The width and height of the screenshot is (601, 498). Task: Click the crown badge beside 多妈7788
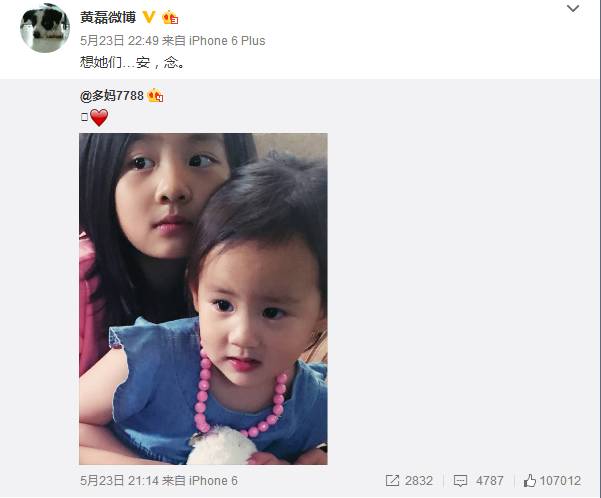(x=155, y=95)
